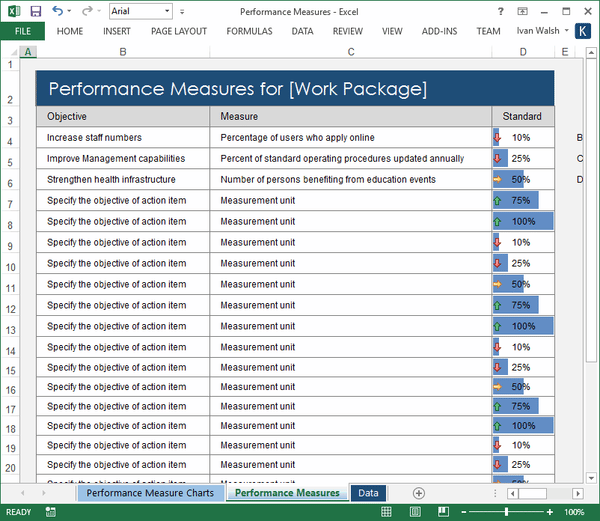Select the Data sheet tab
Viewport: 600px width, 521px height.
pyautogui.click(x=368, y=493)
